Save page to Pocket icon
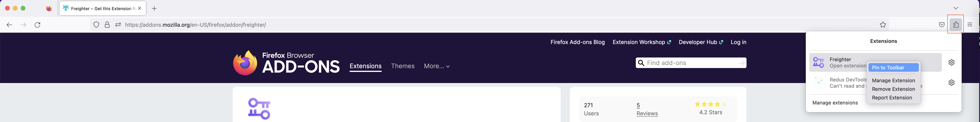 [941, 25]
